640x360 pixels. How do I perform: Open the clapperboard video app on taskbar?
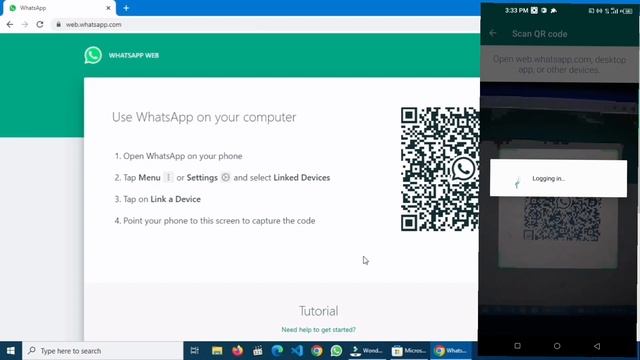(258, 351)
